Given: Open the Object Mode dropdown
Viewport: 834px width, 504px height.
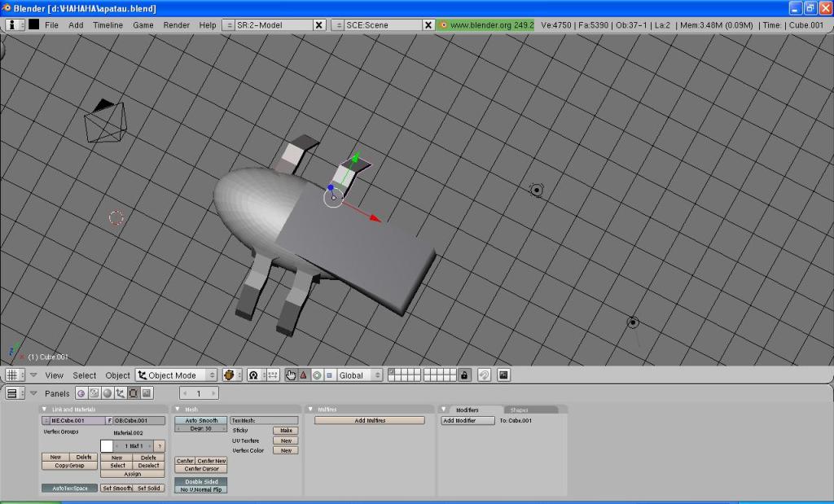Looking at the screenshot, I should tap(176, 375).
